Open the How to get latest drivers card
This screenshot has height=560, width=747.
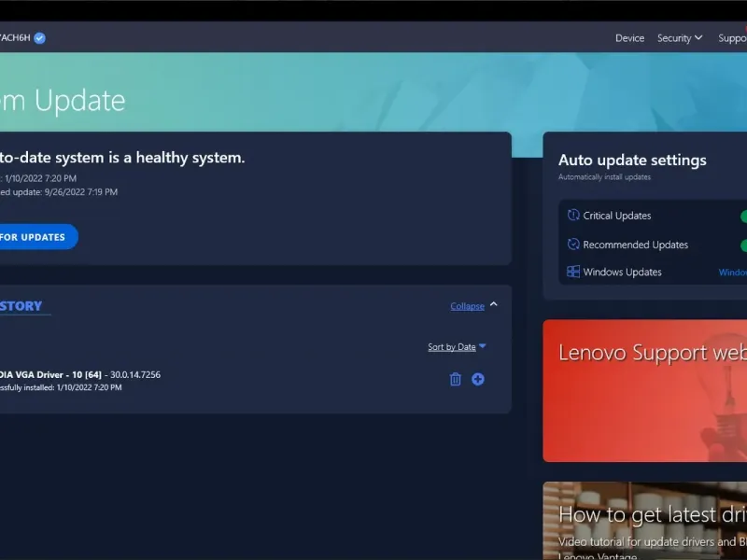(644, 521)
